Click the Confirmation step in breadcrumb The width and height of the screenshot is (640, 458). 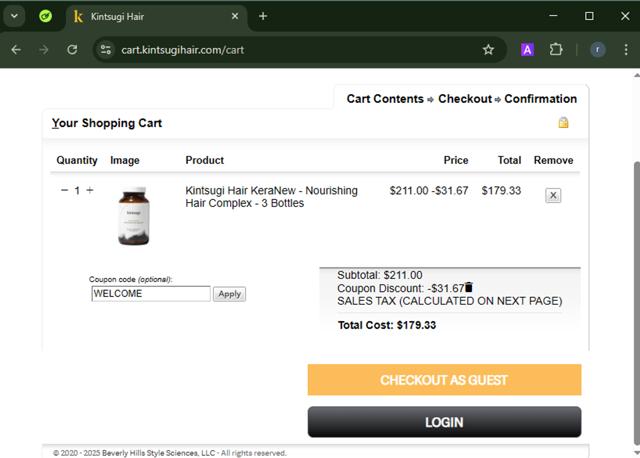540,99
